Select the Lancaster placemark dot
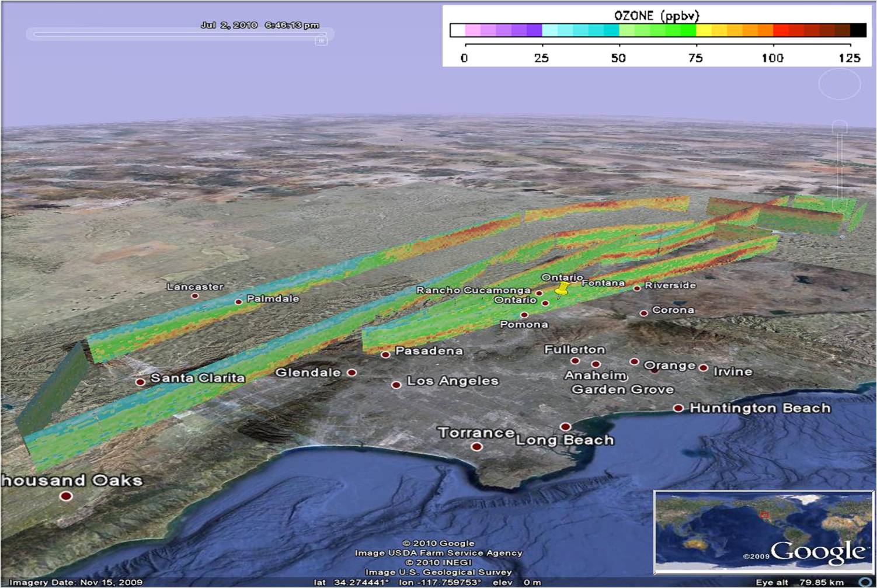Screen dimensions: 877x588 (195, 296)
